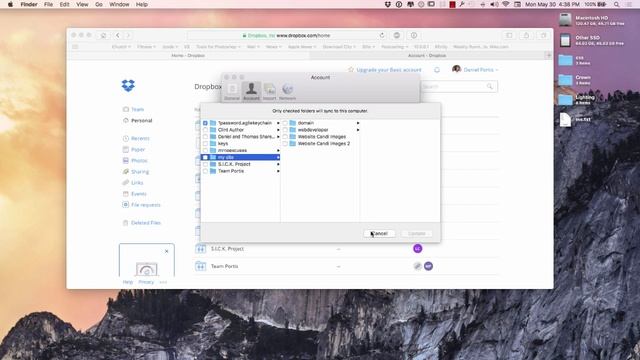This screenshot has height=360, width=640.
Task: Open the Finder menu in the menu bar
Action: click(x=29, y=4)
